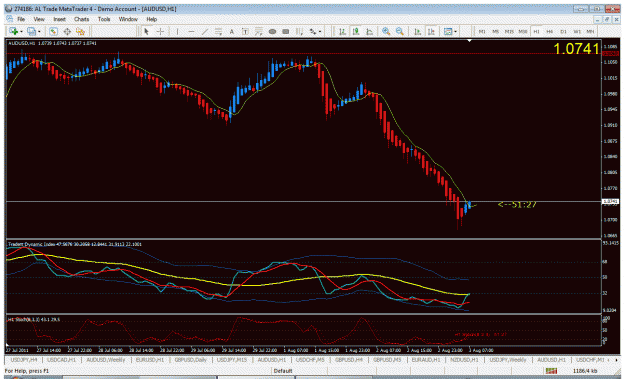Switch to the EURUSD,H1 chart tab

pos(150,360)
